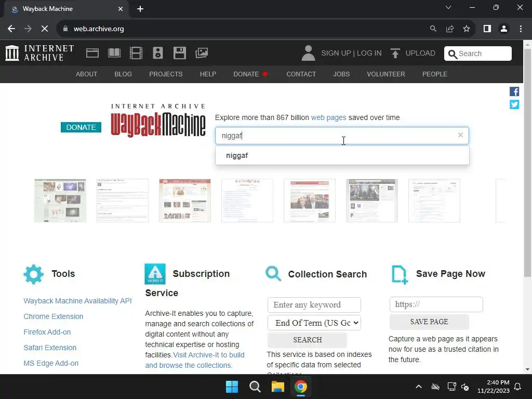Open the PROJECTS menu item
532x399 pixels.
pyautogui.click(x=166, y=74)
